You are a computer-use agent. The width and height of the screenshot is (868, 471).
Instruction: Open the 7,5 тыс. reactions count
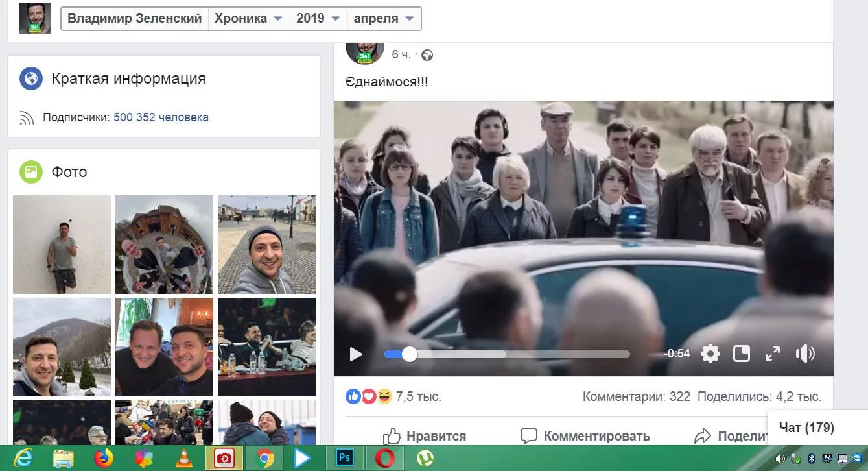click(x=419, y=396)
